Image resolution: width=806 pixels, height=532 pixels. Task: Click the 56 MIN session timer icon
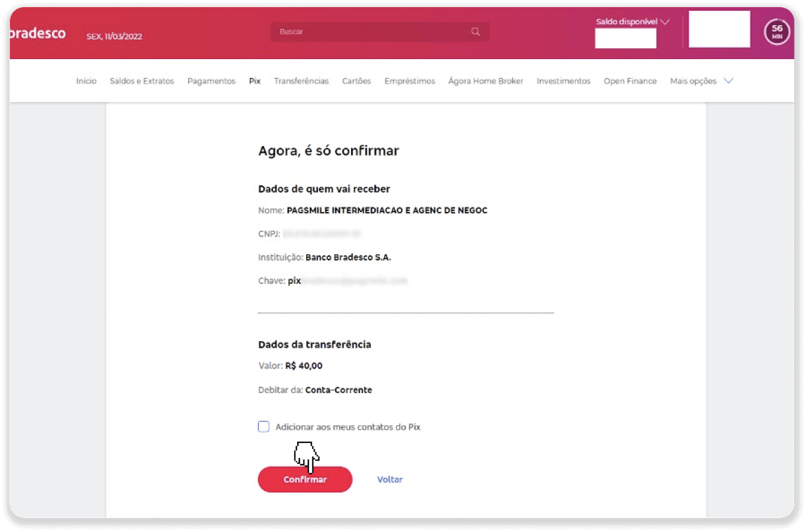776,31
